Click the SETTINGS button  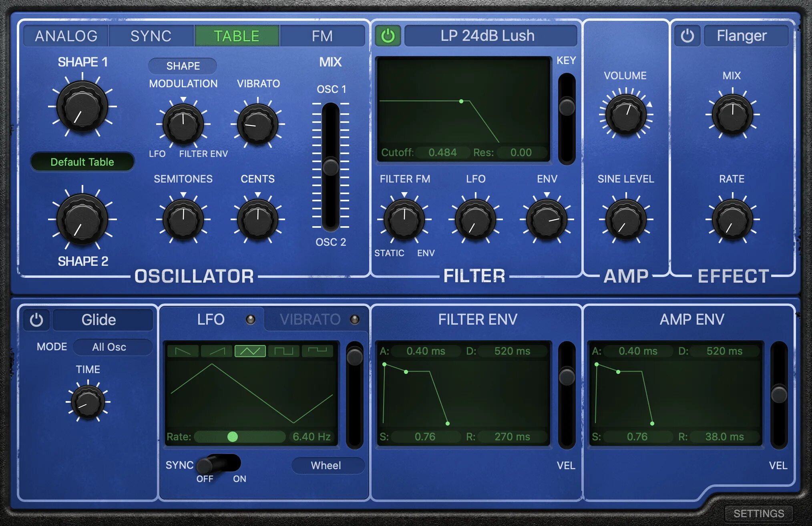758,513
